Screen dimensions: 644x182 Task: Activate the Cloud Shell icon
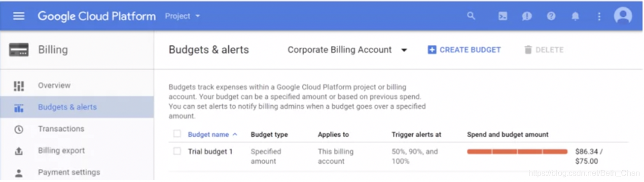click(x=502, y=16)
